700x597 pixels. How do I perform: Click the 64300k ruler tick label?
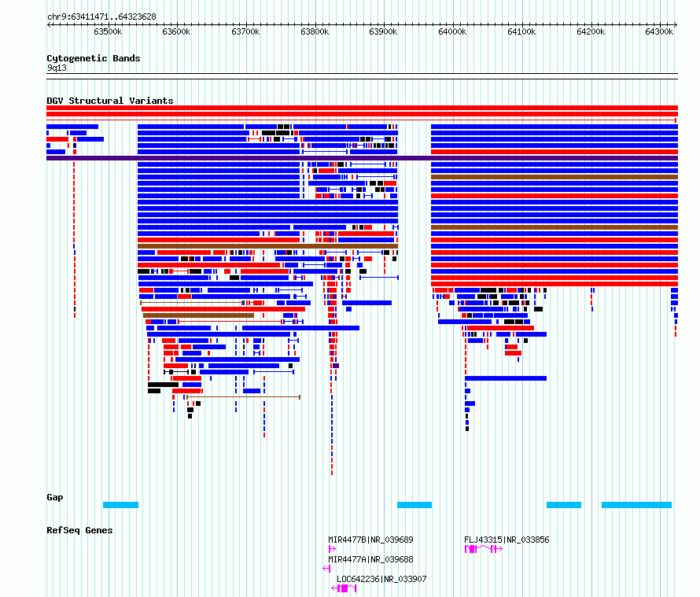[x=659, y=31]
